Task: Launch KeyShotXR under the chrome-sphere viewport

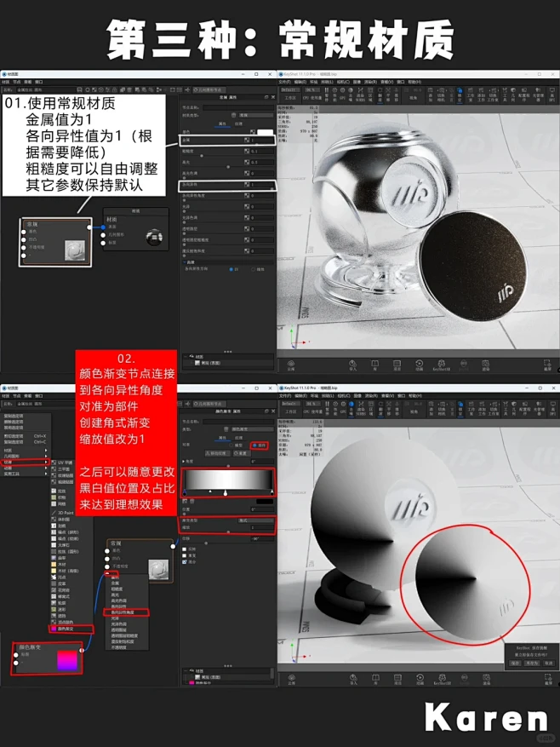Action: pos(442,365)
